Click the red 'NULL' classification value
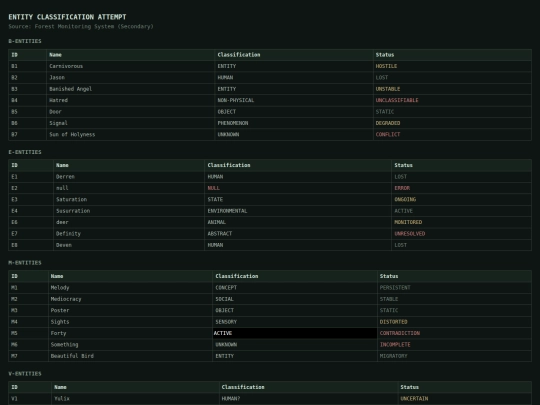Screen dimensions: 540x405 pos(214,188)
